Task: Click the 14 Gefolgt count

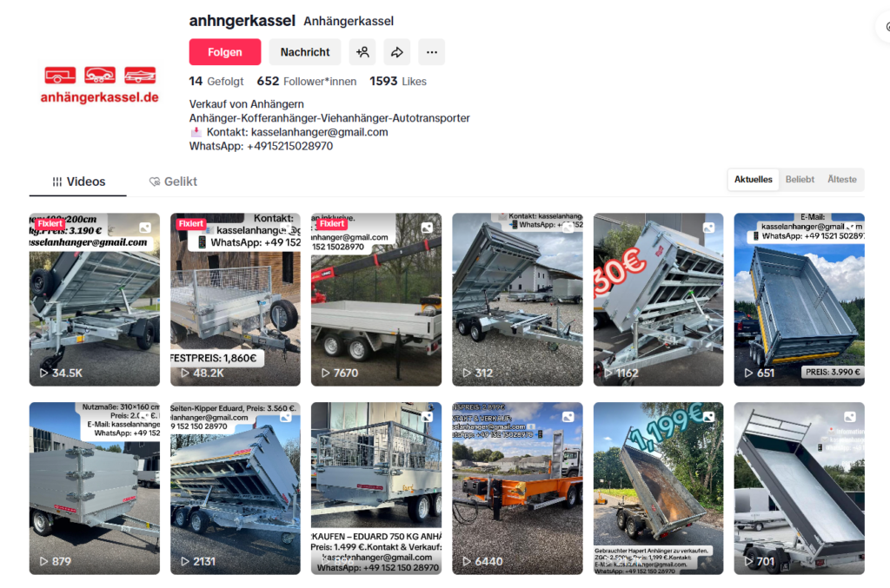Action: [216, 81]
